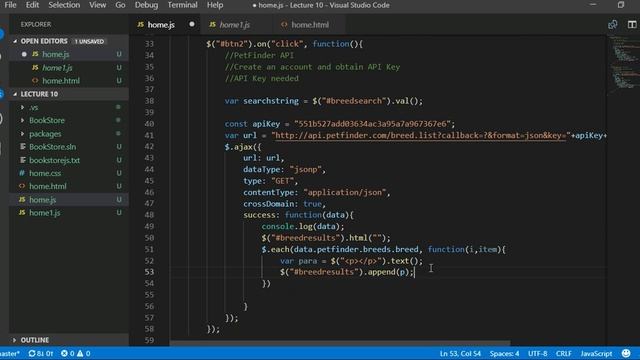Click the git sync changes status item
This screenshot has height=360, width=640.
coord(40,353)
